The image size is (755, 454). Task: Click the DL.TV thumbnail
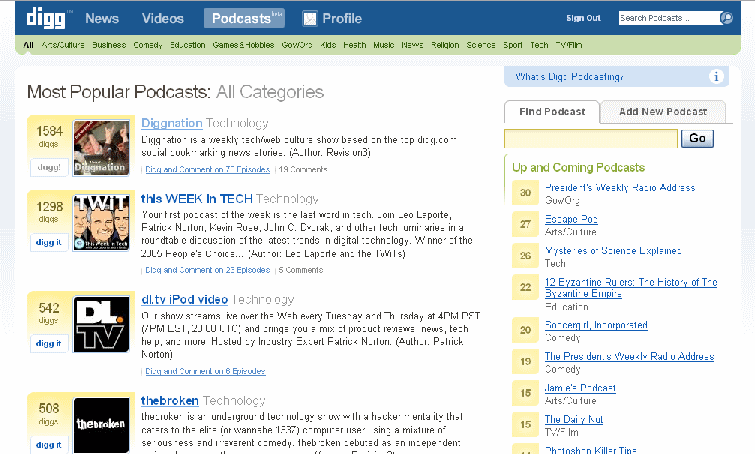101,324
